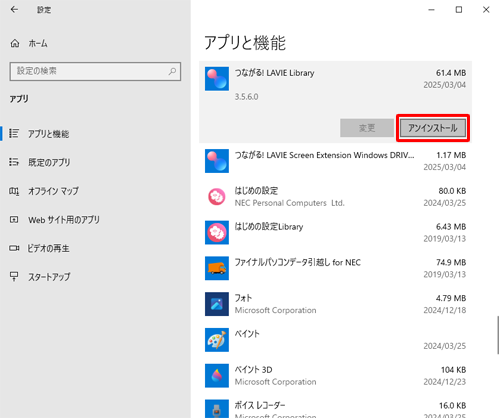Viewport: 500px width, 418px height.
Task: Click the ファイナルパソコンデータ引越し truck icon
Action: pos(217,268)
